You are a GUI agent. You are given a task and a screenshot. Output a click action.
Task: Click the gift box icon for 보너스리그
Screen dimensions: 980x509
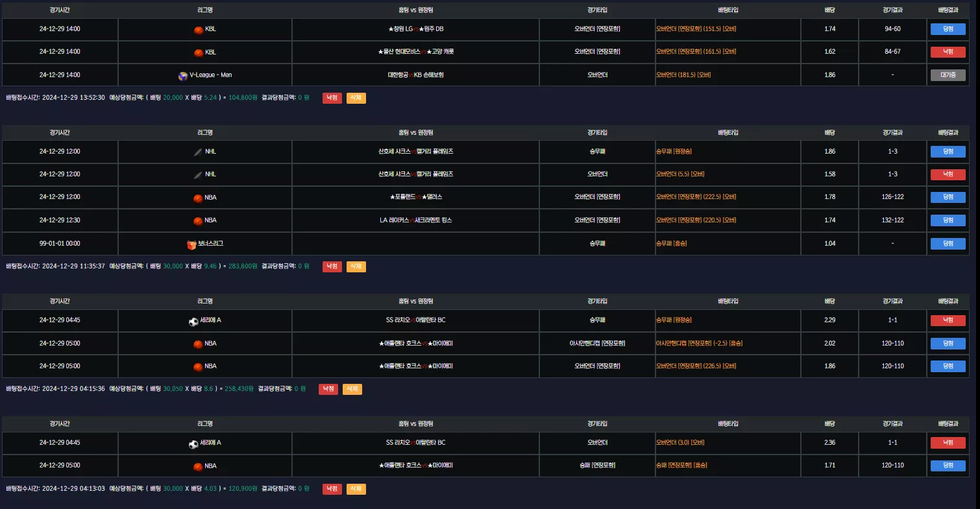[191, 244]
